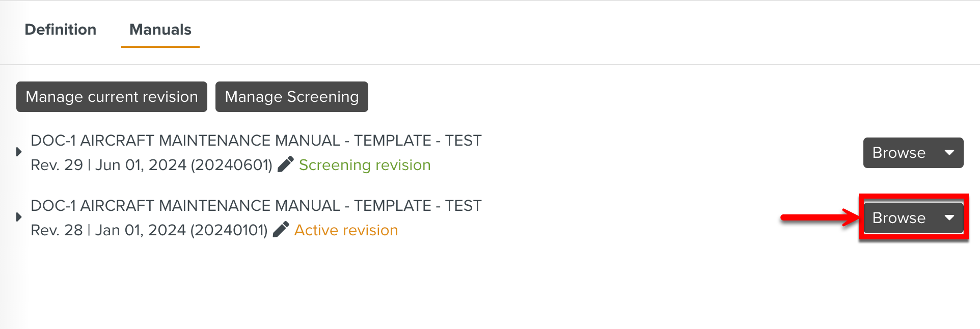980x329 pixels.
Task: Click the Jun 01, 2024 date text
Action: click(x=141, y=165)
